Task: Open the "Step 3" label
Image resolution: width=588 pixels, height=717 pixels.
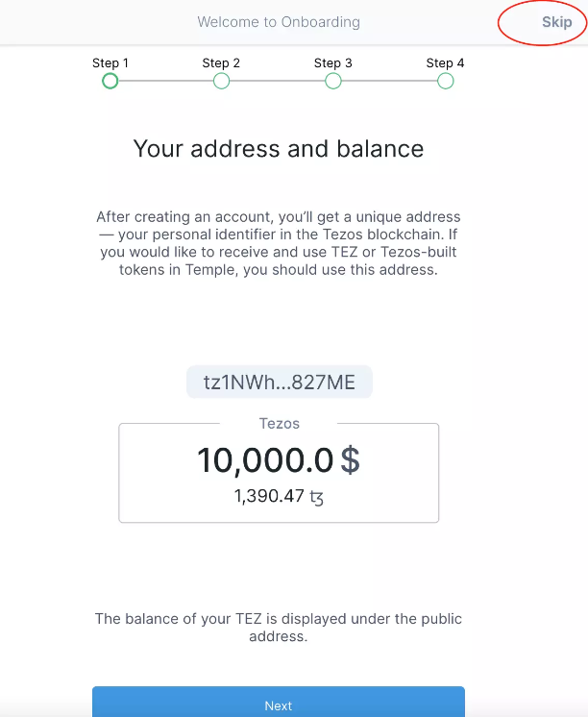Action: coord(333,63)
